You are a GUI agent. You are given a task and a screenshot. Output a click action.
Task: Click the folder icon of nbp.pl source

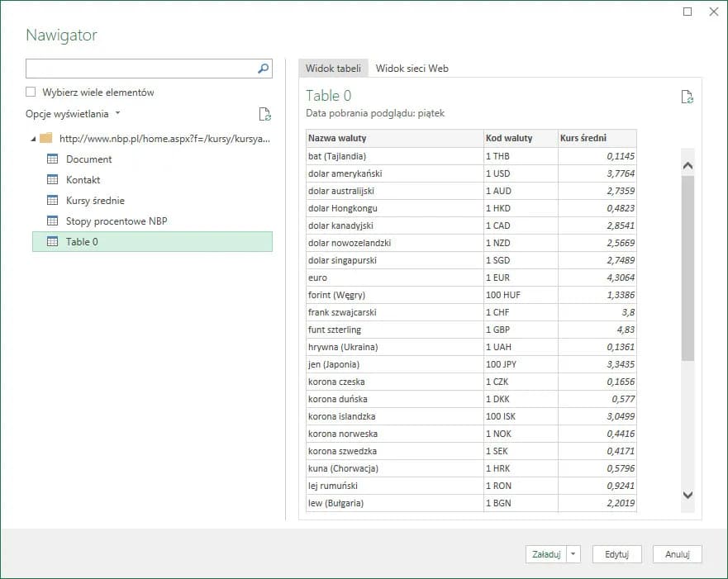(x=46, y=138)
